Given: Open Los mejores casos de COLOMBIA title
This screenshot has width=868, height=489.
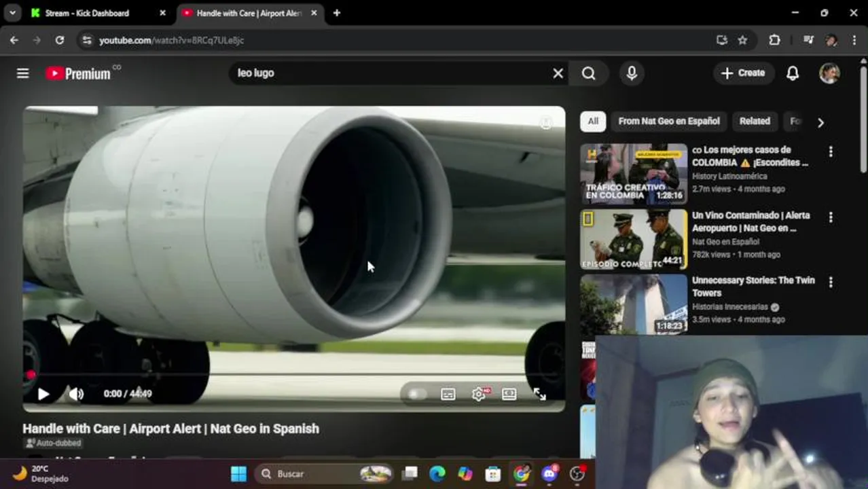Looking at the screenshot, I should pos(751,156).
